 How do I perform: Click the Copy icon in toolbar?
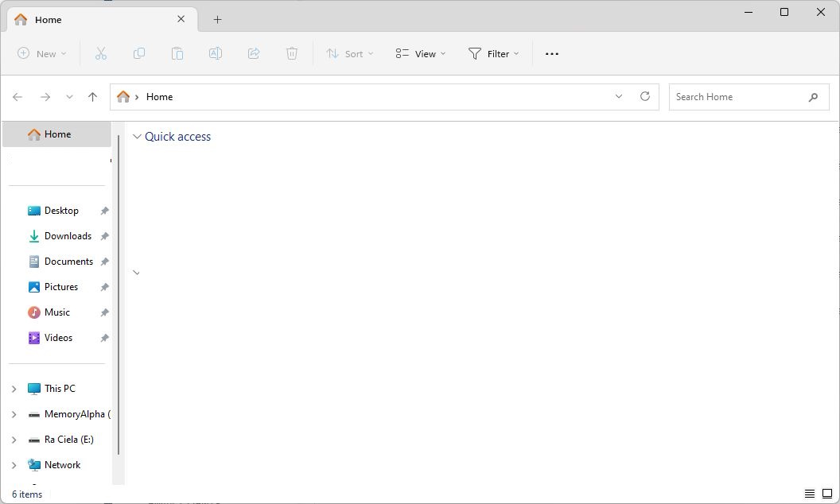139,53
